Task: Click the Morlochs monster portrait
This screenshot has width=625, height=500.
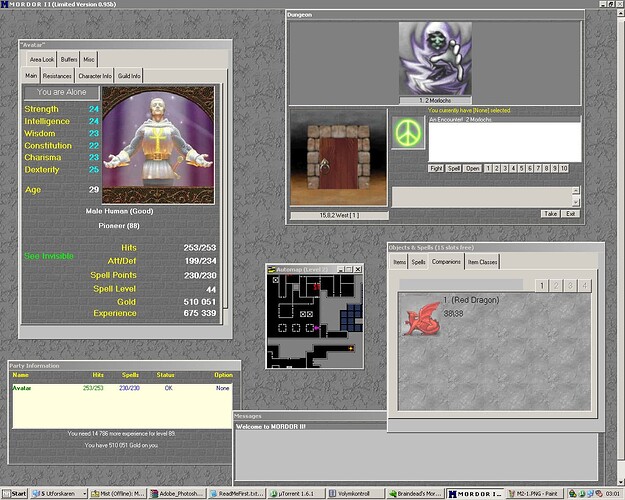Action: (435, 58)
